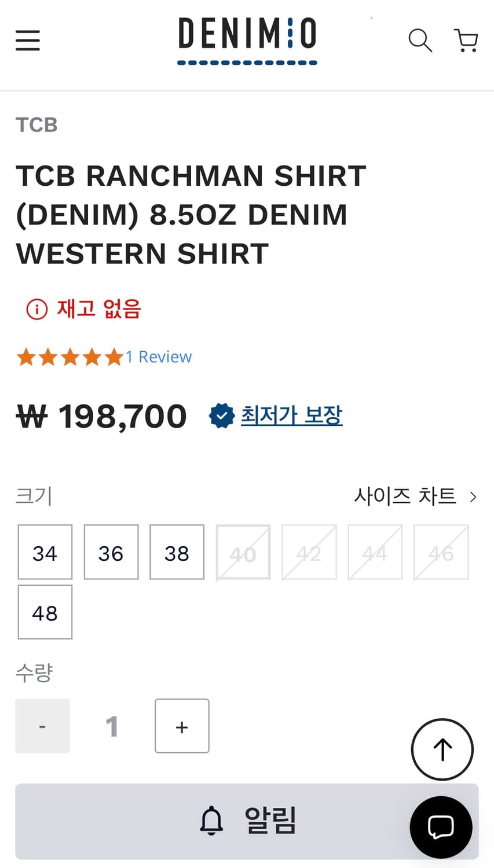494x868 pixels.
Task: Open the shopping cart icon
Action: pos(466,41)
